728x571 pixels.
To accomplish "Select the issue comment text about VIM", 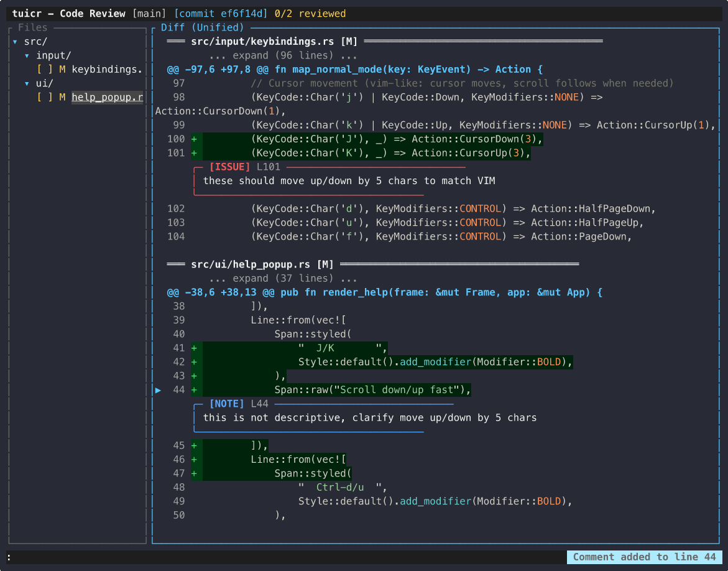I will tap(349, 181).
